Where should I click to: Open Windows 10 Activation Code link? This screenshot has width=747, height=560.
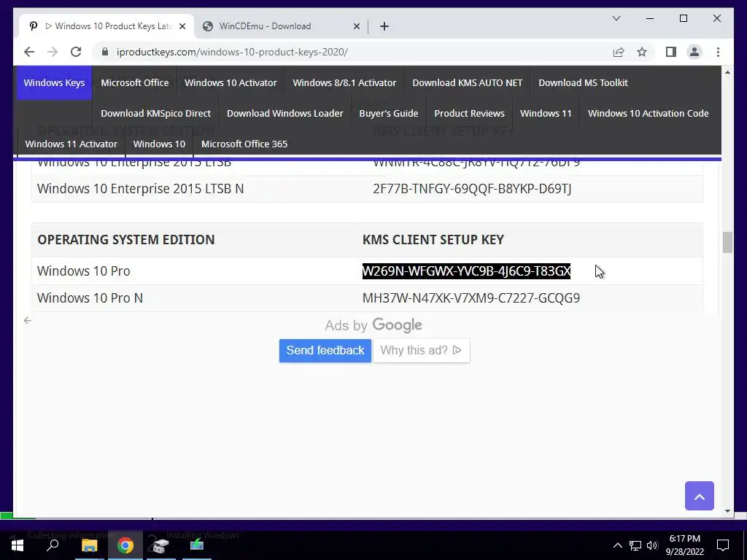pyautogui.click(x=649, y=113)
